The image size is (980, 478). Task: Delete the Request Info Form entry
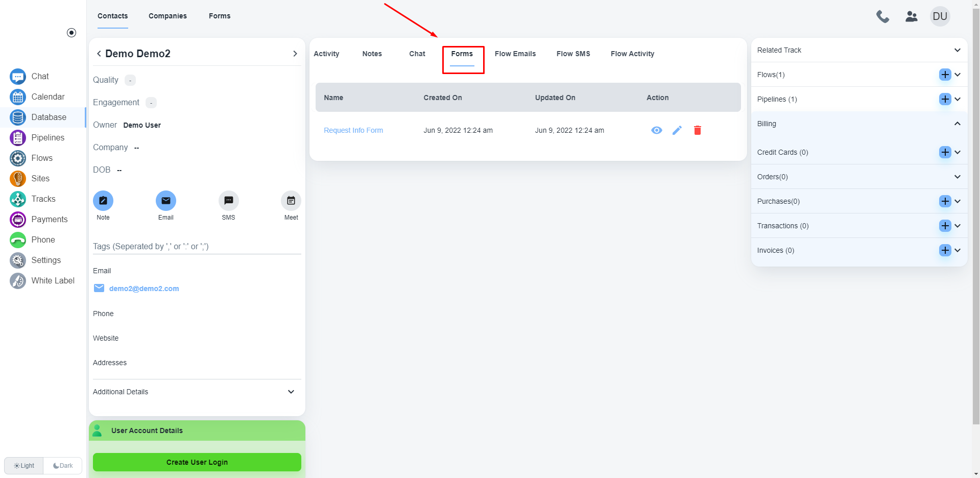[698, 130]
